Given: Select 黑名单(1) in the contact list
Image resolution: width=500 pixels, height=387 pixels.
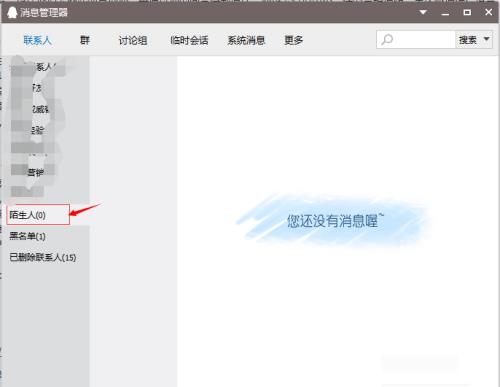Looking at the screenshot, I should pos(27,236).
